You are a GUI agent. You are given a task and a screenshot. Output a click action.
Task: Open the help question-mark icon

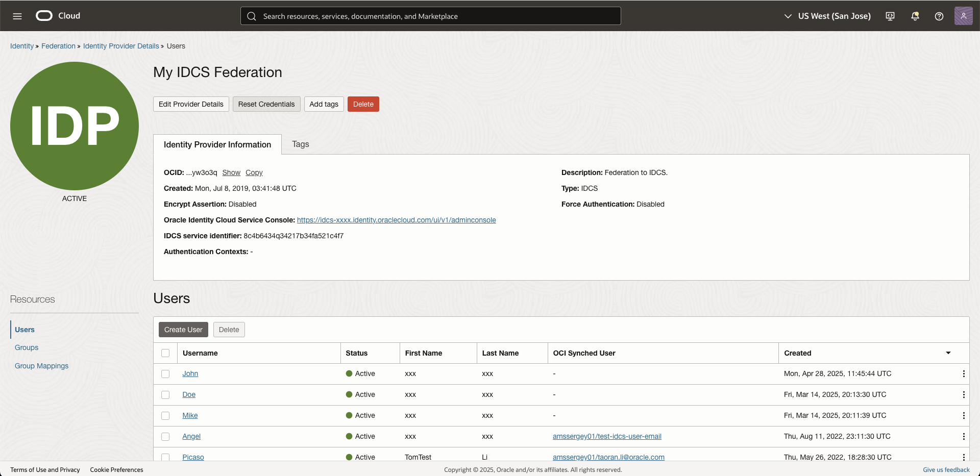click(939, 16)
